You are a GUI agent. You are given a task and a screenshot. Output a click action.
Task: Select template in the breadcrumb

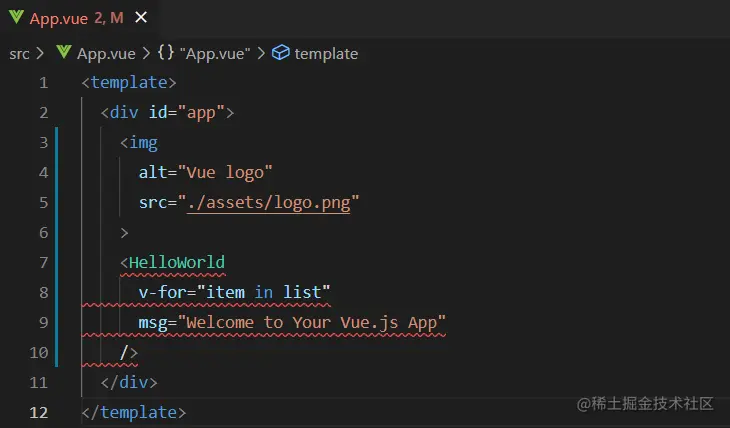(x=326, y=54)
